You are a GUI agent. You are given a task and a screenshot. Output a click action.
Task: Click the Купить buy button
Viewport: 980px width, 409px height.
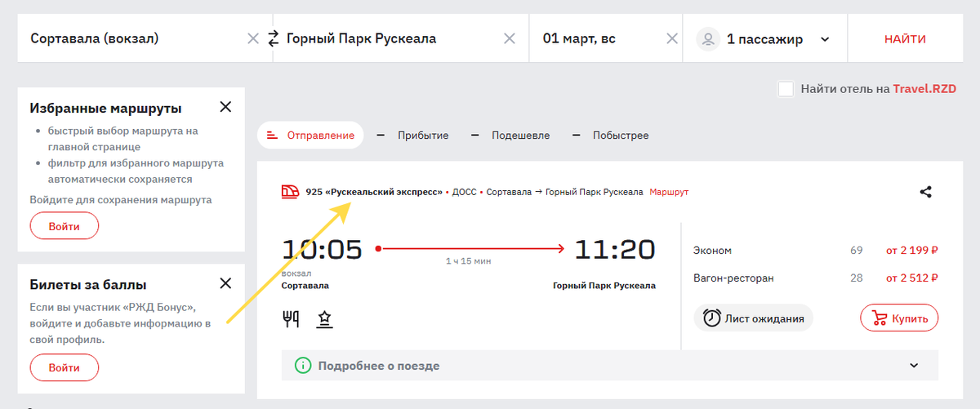[899, 318]
